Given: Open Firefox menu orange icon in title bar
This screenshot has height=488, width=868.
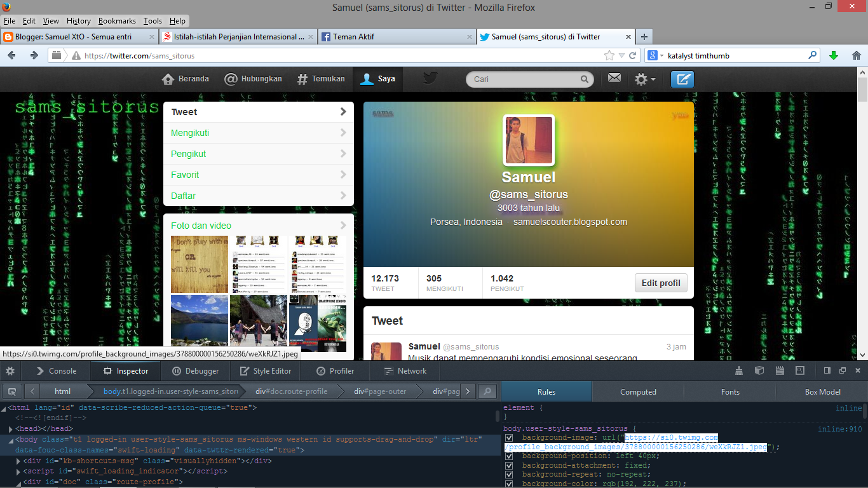Looking at the screenshot, I should [x=6, y=7].
